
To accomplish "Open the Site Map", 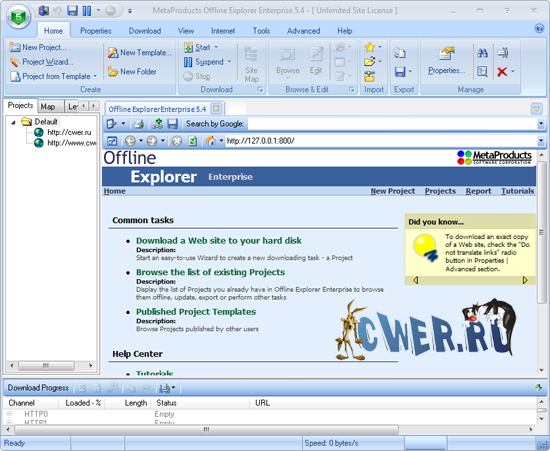I will point(251,64).
